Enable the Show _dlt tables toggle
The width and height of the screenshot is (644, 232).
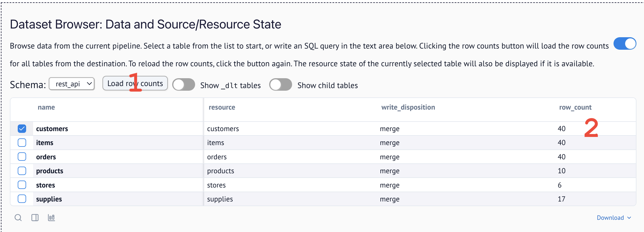(184, 85)
